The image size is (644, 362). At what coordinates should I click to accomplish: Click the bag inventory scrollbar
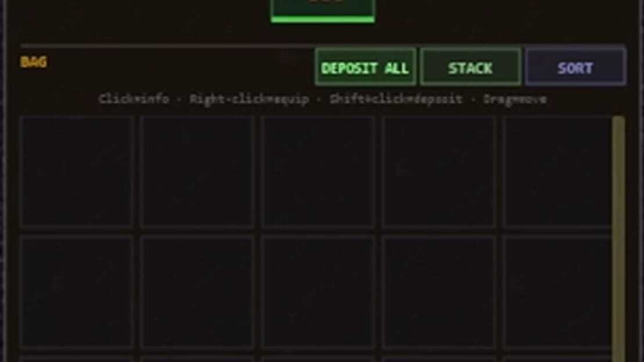pos(618,239)
